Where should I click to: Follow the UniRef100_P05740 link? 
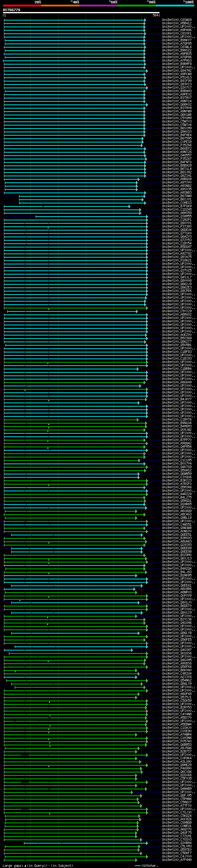tap(177, 741)
